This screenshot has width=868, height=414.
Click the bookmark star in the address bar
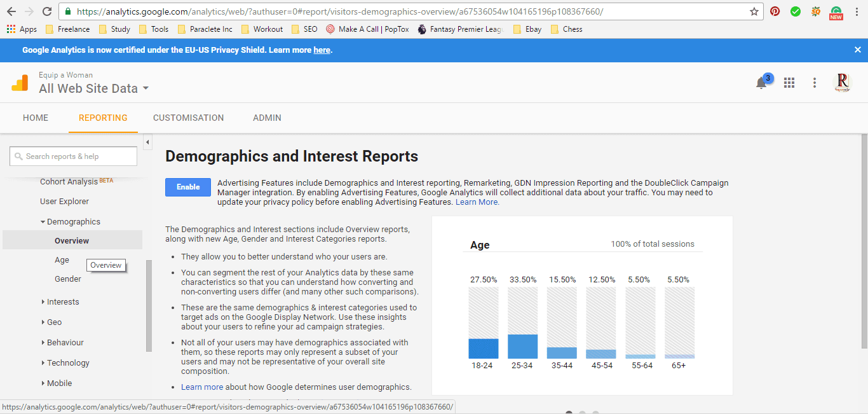tap(754, 11)
